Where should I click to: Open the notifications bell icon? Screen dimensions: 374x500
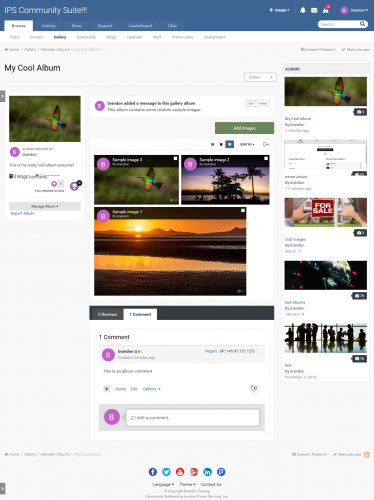pyautogui.click(x=303, y=10)
